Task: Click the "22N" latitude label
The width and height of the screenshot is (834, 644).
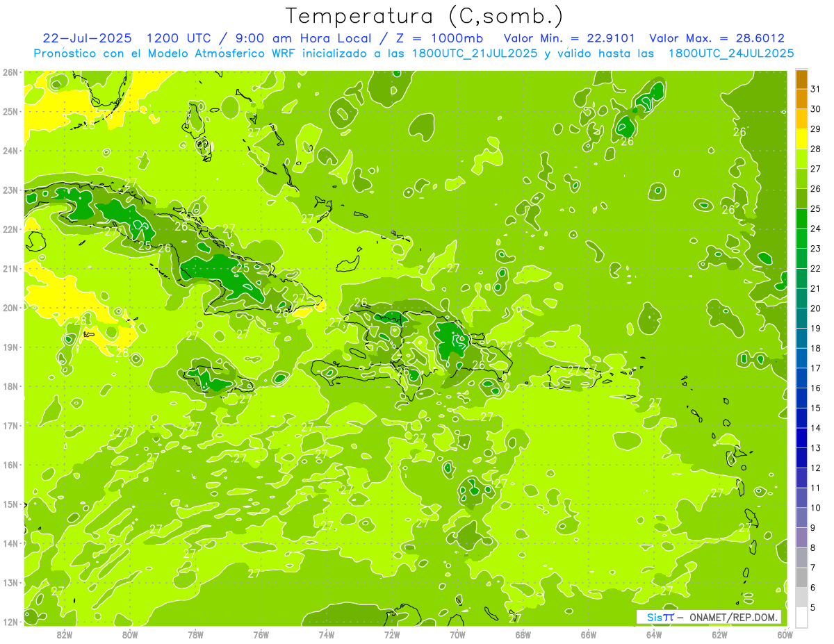Action: pyautogui.click(x=10, y=229)
